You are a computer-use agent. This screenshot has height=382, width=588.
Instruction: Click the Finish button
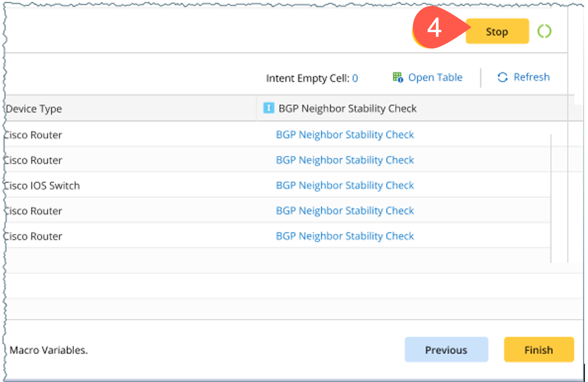pos(538,349)
